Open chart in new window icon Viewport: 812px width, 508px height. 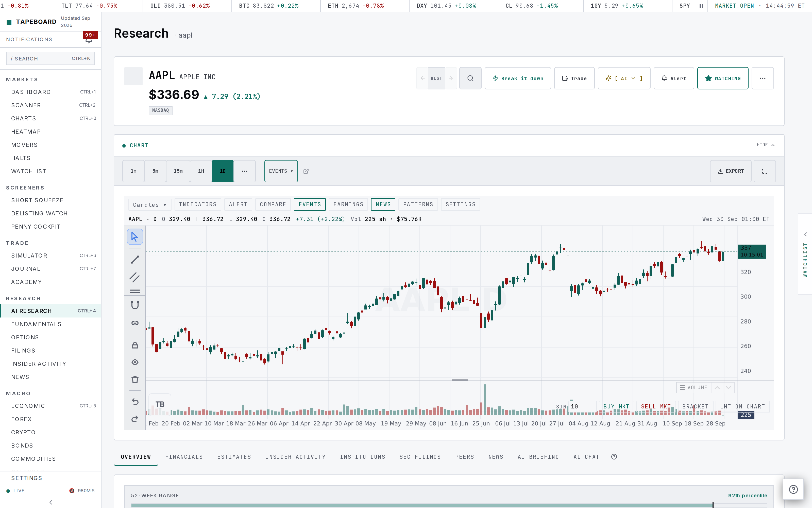coord(306,171)
